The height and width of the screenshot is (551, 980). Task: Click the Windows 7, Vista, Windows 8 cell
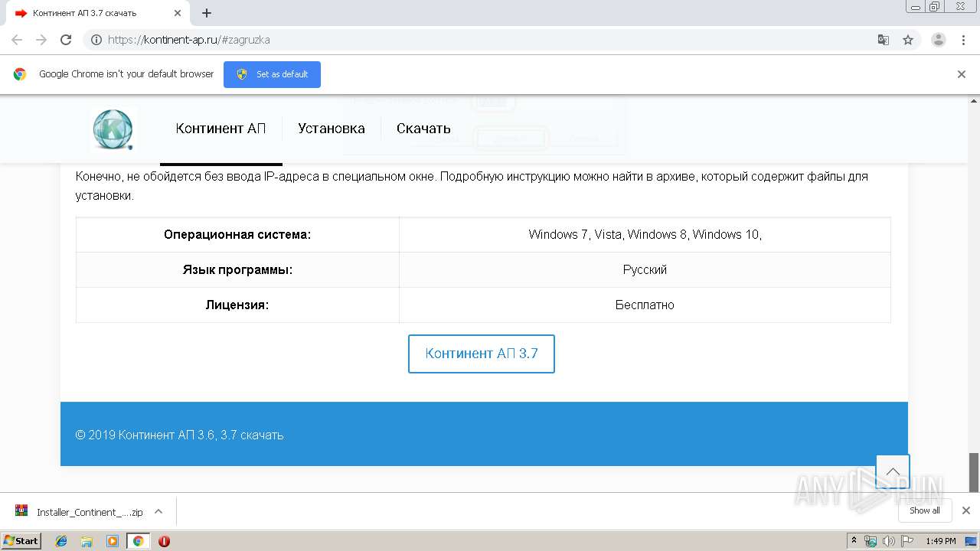point(645,235)
